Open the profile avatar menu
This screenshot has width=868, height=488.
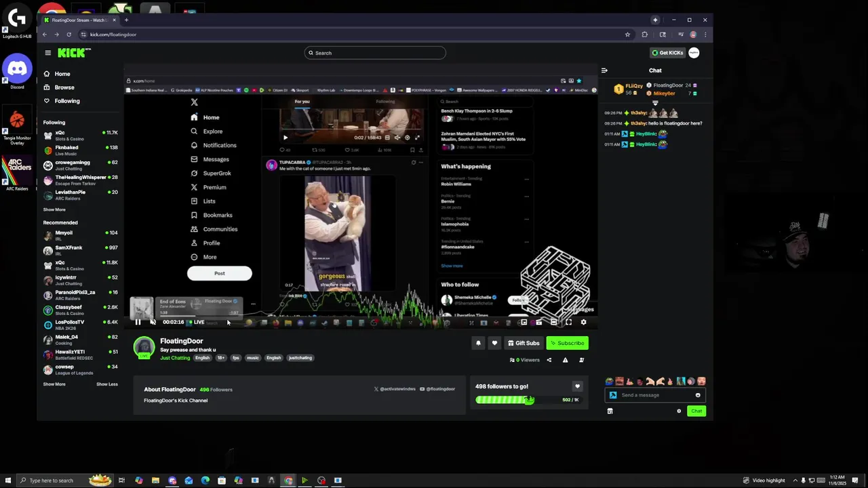click(x=694, y=53)
